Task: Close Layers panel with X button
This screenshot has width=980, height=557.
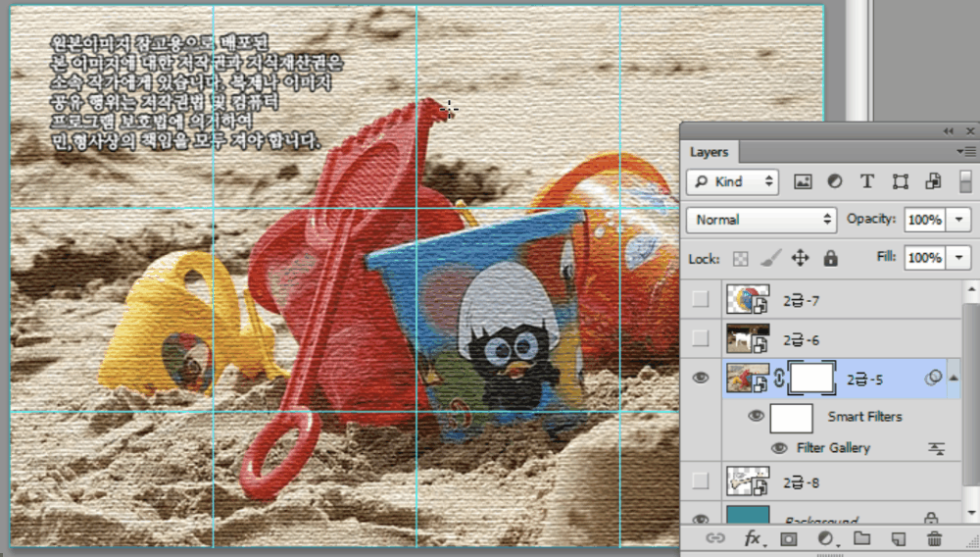Action: click(970, 130)
